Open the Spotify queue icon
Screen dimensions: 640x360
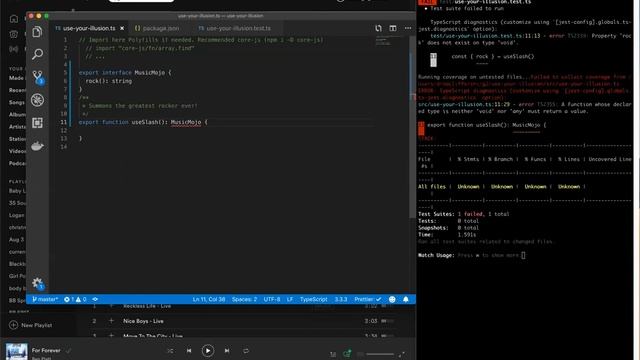[333, 354]
